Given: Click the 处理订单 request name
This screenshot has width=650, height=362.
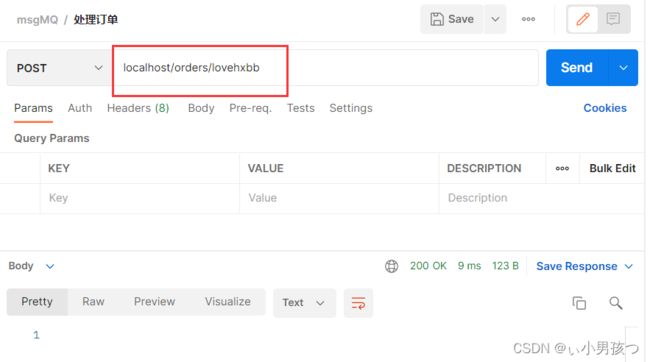Looking at the screenshot, I should coord(96,19).
